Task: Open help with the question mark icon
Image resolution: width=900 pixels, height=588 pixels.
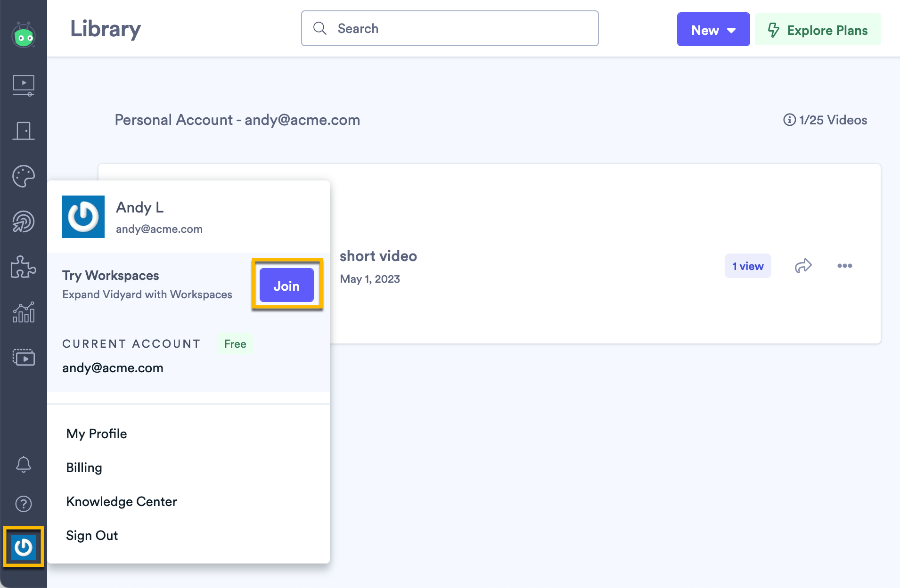Action: coord(23,504)
